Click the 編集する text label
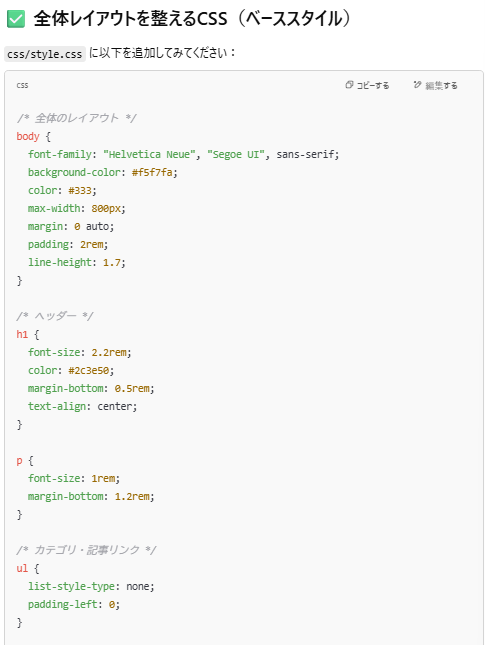 point(441,85)
